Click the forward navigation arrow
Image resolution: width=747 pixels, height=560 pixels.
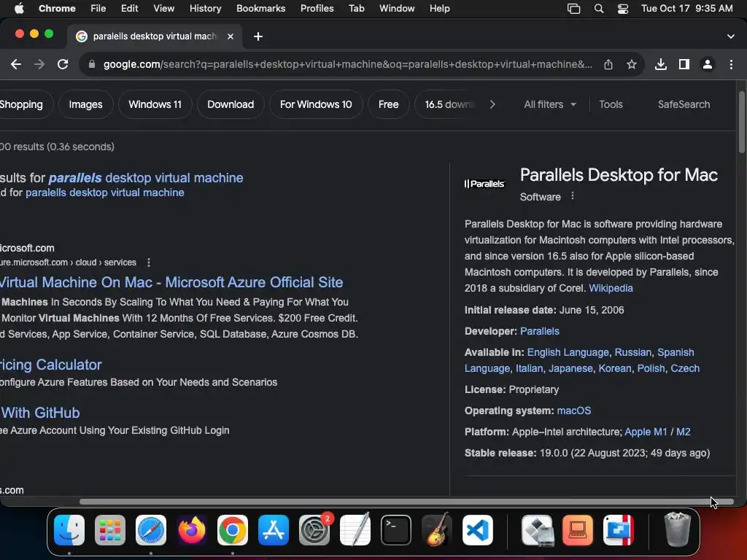click(x=39, y=64)
